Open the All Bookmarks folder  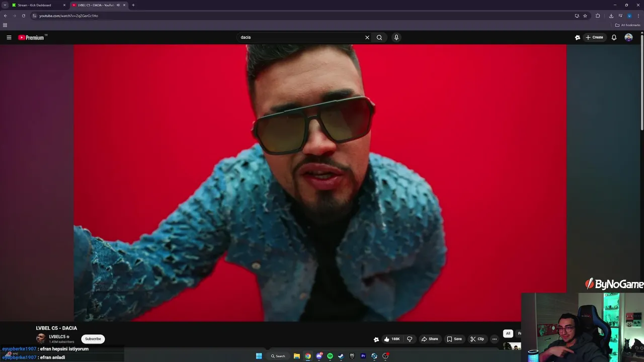click(x=628, y=25)
